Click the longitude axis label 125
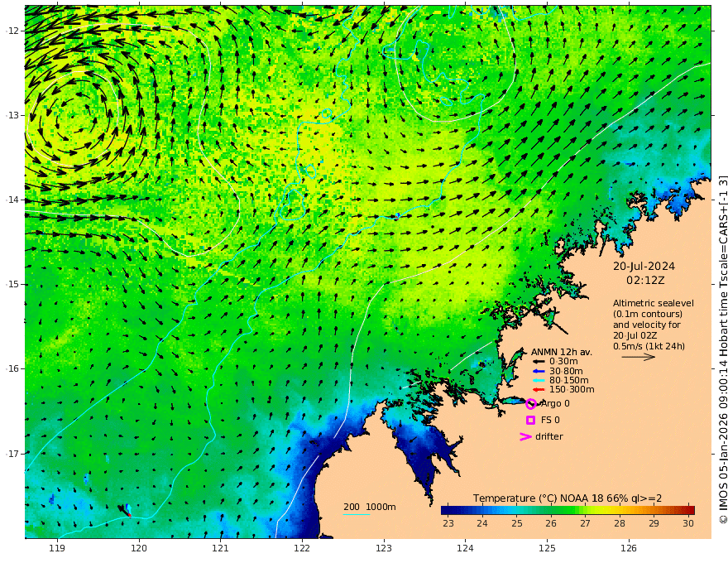Screen dimensions: 728x563 click(x=548, y=548)
